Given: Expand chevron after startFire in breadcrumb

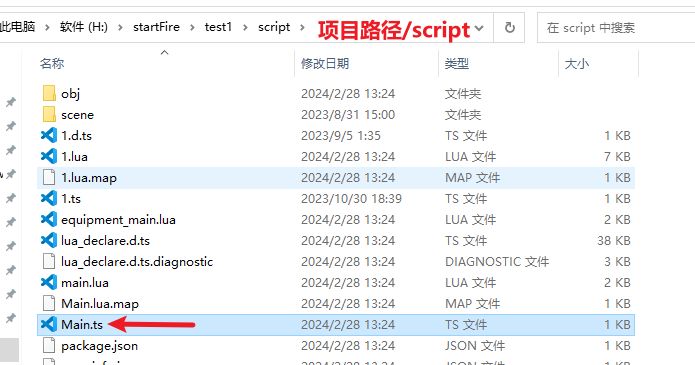Looking at the screenshot, I should (192, 27).
